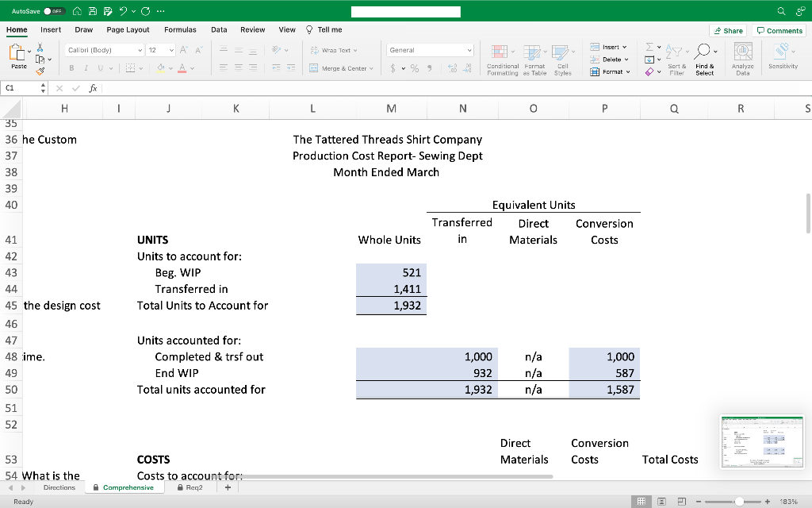Apply bold formatting from the ribbon
Viewport: 812px width, 508px height.
71,67
